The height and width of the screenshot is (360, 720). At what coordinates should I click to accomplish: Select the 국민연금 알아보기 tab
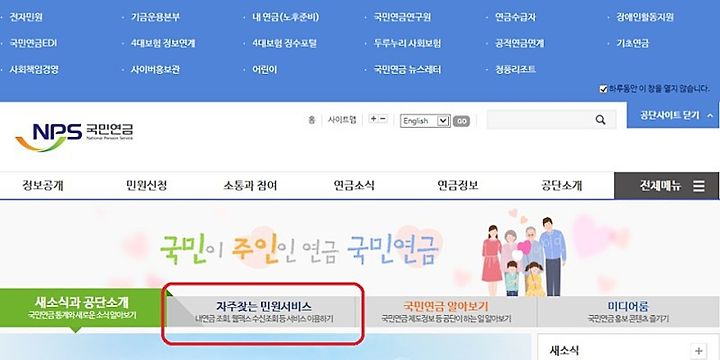446,312
